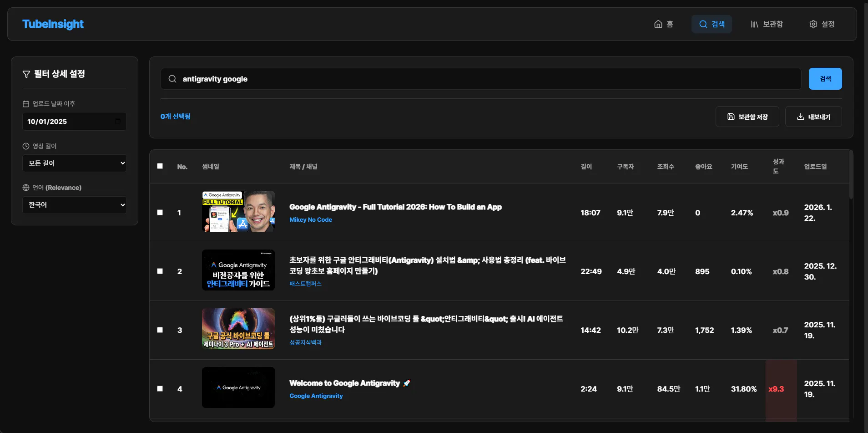
Task: Click the 썸네일 column header
Action: pyautogui.click(x=211, y=167)
